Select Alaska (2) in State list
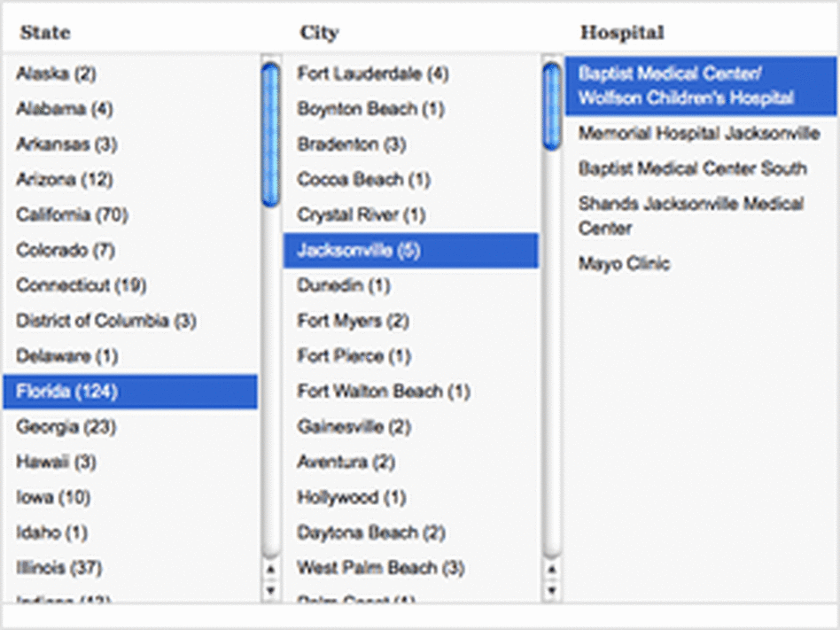 tap(130, 74)
